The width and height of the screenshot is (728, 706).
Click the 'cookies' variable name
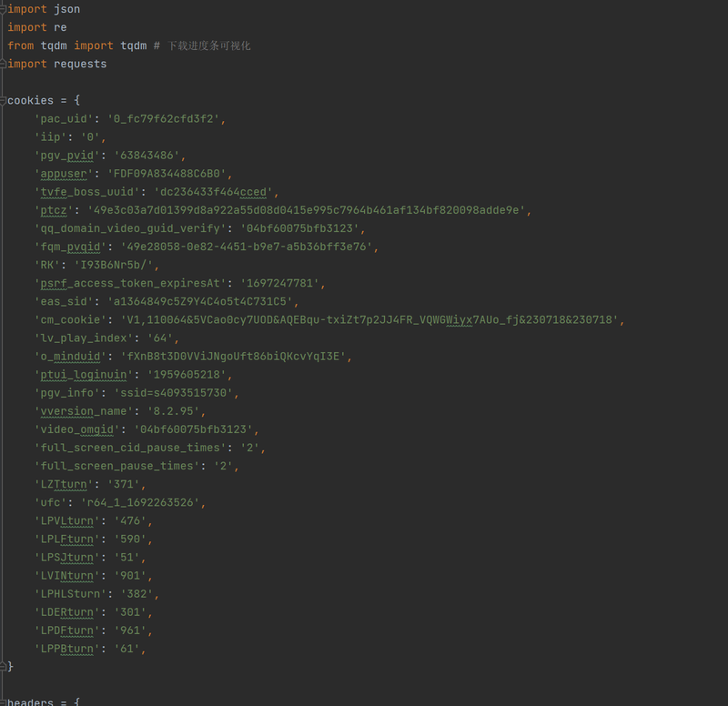(x=31, y=101)
